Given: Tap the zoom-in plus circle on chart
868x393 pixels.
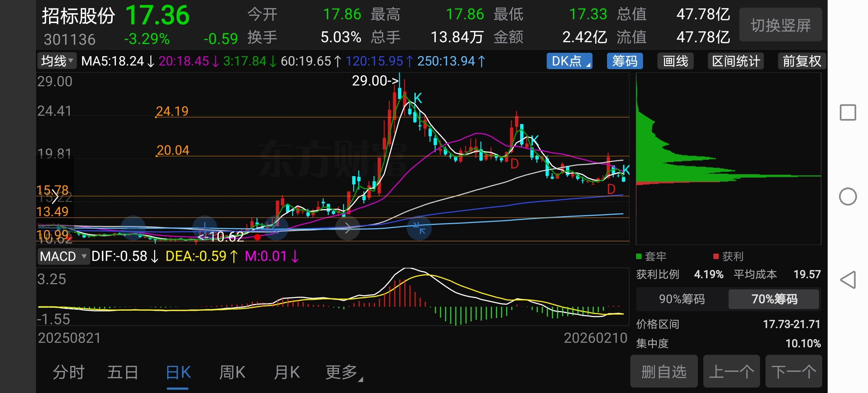Looking at the screenshot, I should tap(205, 228).
